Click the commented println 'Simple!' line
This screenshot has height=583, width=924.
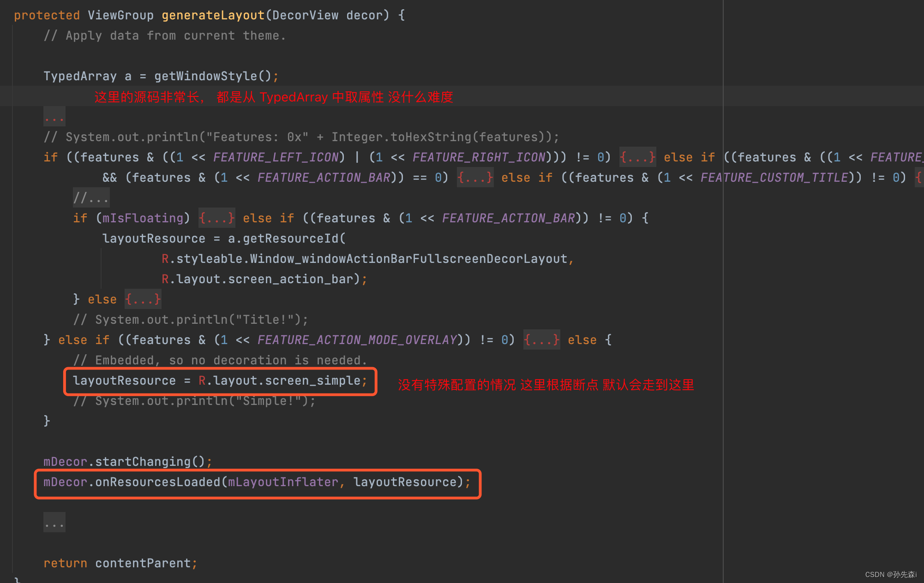point(195,401)
